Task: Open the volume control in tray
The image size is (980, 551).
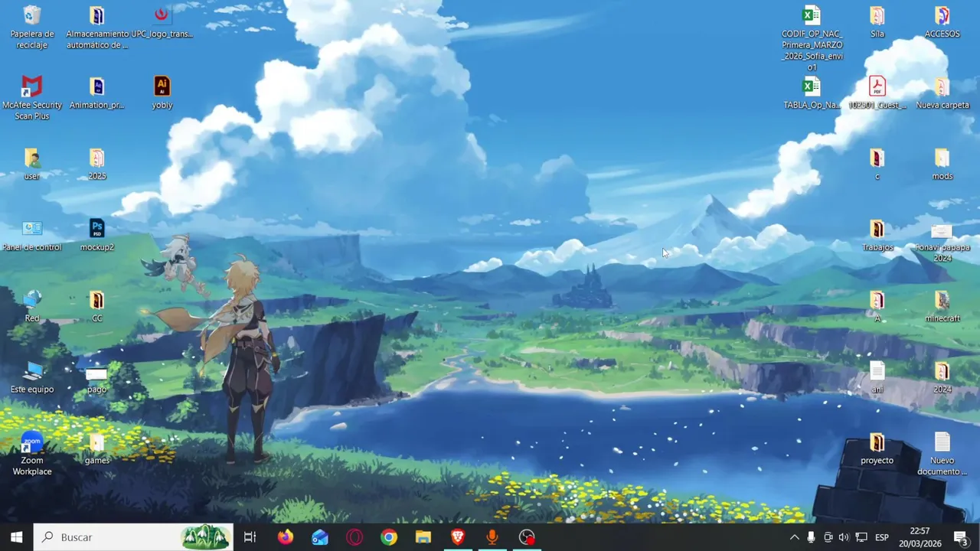Action: click(x=844, y=537)
